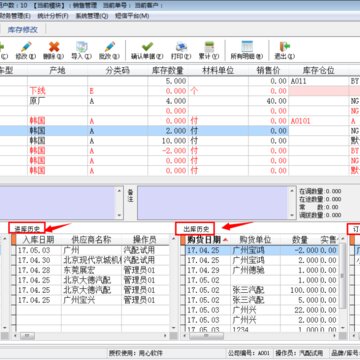Select the 广州宝兴 supplier row
The height and width of the screenshot is (360, 360).
(92, 300)
